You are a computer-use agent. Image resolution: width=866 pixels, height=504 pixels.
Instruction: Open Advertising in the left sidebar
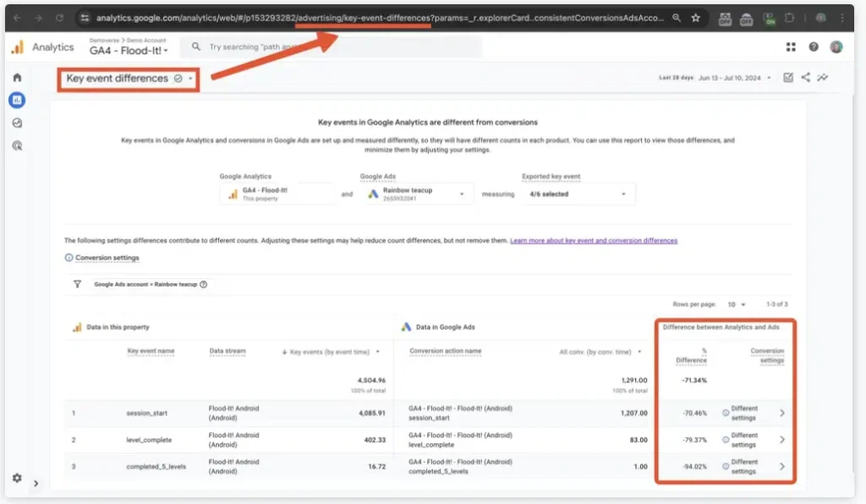pos(17,145)
